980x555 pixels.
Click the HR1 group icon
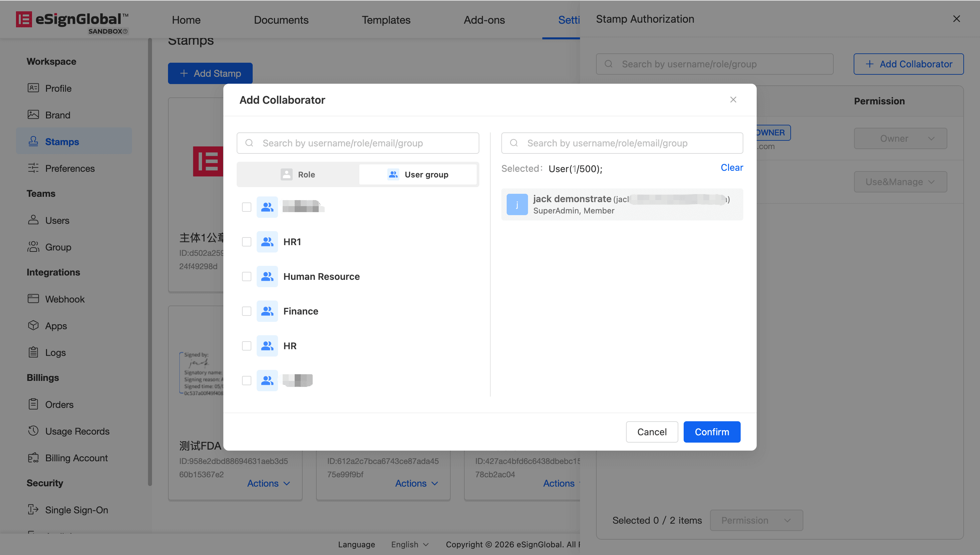[x=267, y=242]
